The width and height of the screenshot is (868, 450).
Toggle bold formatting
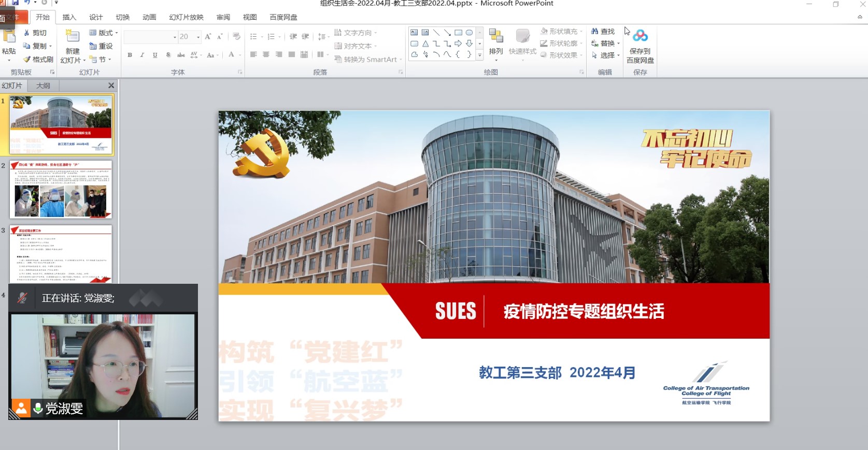click(x=130, y=55)
